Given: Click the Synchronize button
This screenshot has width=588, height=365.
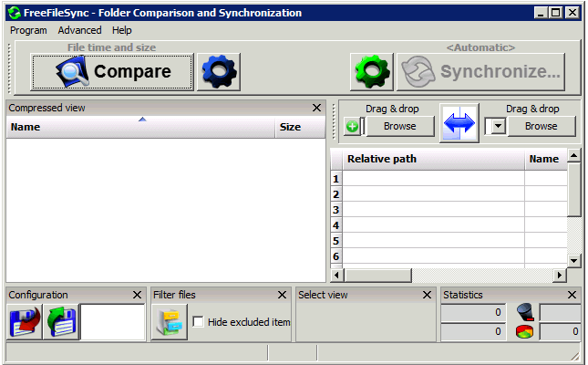Looking at the screenshot, I should click(x=481, y=72).
